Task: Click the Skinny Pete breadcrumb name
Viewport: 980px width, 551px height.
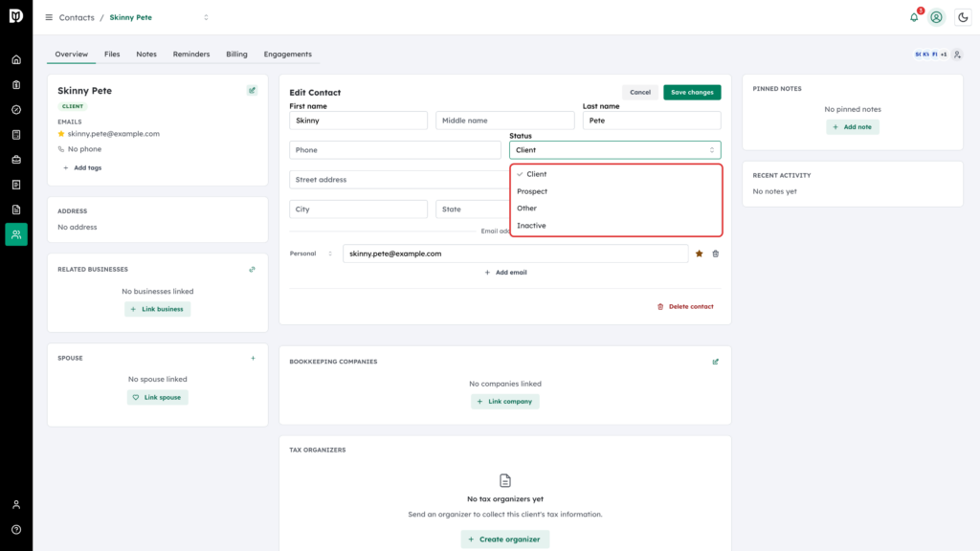Action: [130, 17]
